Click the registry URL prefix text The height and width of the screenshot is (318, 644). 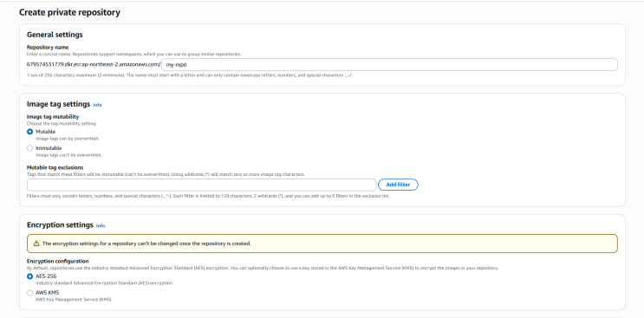[x=94, y=64]
